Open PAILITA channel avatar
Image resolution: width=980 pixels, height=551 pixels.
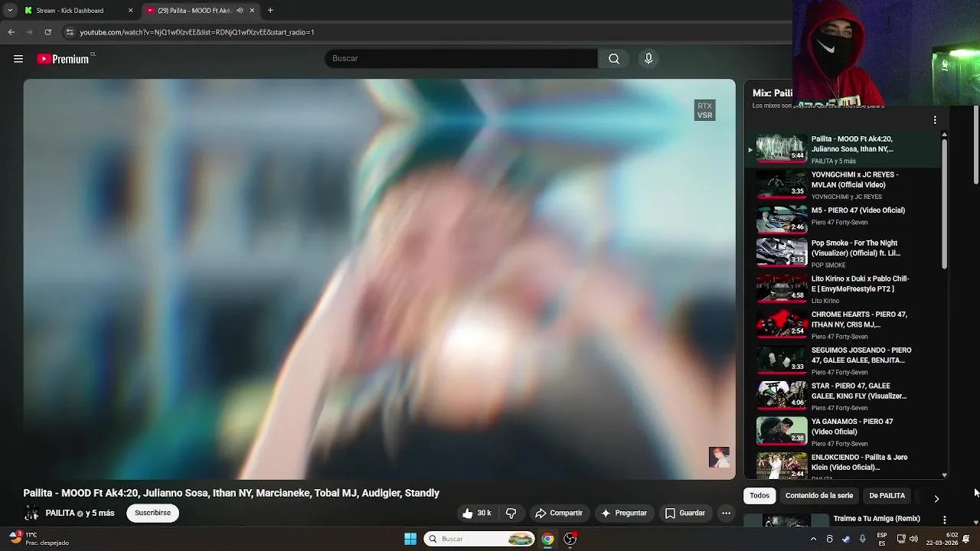(x=31, y=514)
